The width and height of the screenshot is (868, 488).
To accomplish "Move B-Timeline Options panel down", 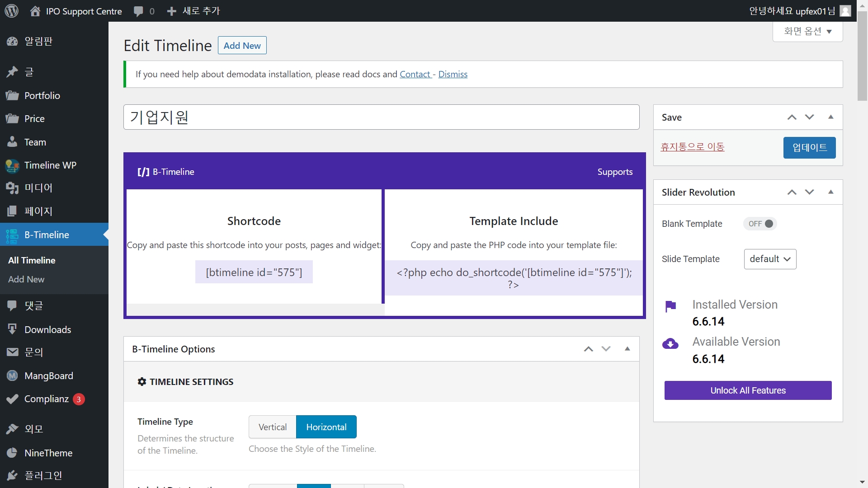I will 606,349.
